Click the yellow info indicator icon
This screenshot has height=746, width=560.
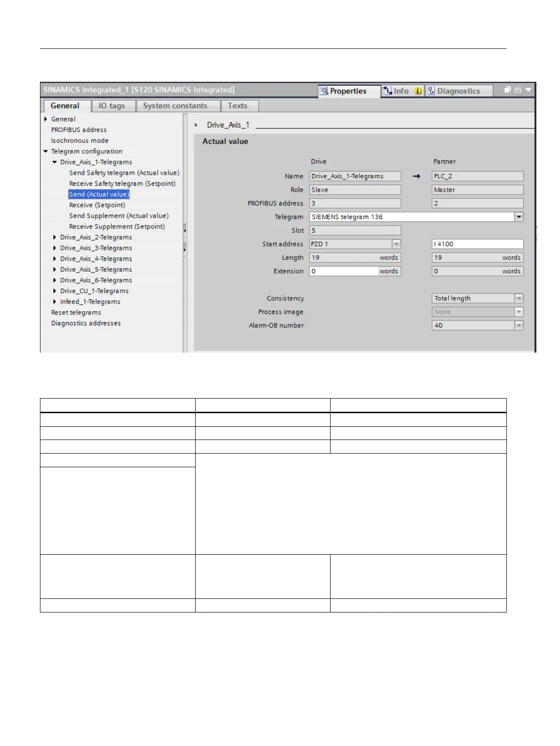click(x=418, y=91)
